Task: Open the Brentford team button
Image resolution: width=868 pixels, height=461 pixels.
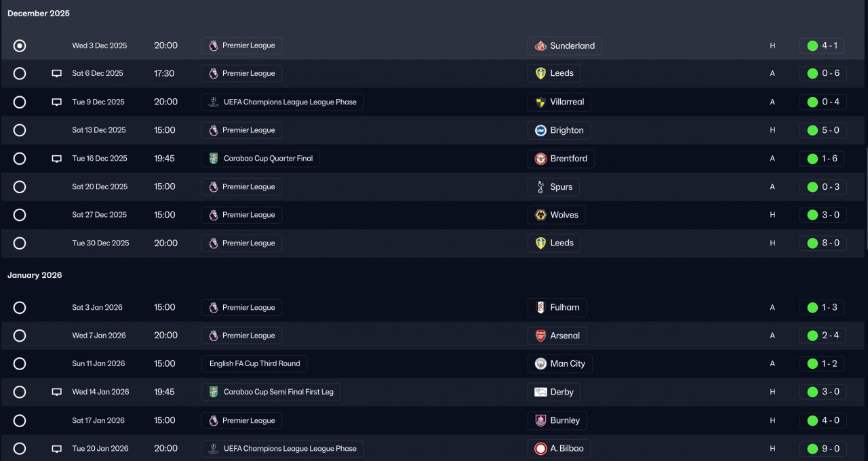Action: (x=561, y=159)
